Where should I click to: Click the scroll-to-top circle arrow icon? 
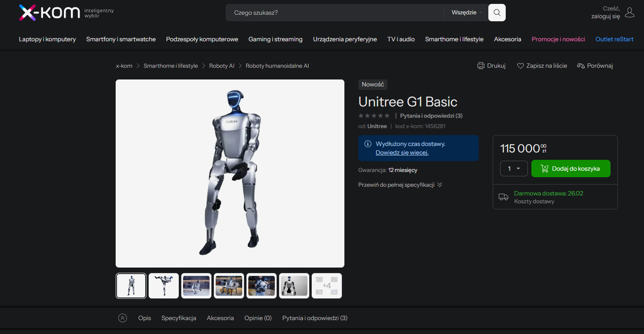coord(123,318)
